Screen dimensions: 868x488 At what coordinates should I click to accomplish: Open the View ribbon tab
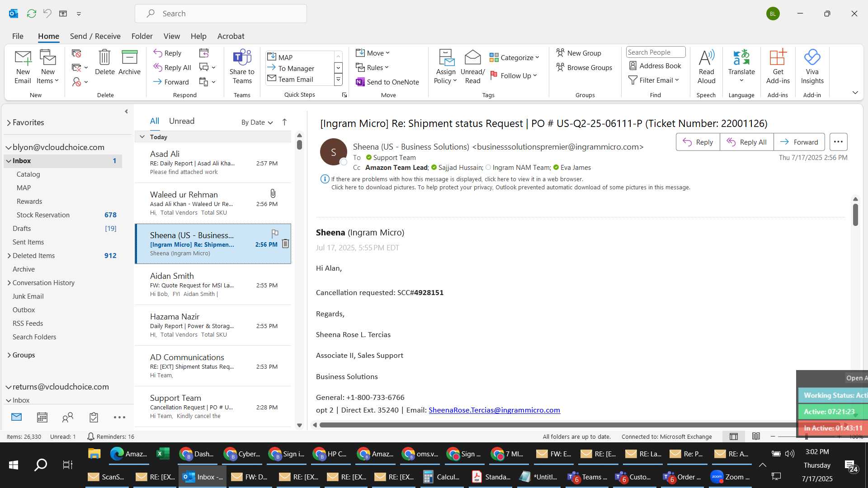172,36
